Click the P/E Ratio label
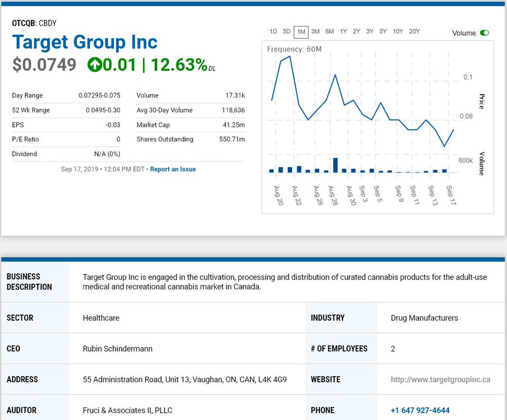The height and width of the screenshot is (420, 507). click(x=25, y=139)
